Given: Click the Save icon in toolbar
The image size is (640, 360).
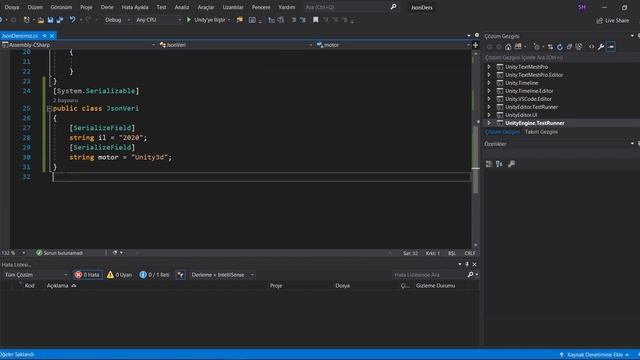Looking at the screenshot, I should (50, 20).
